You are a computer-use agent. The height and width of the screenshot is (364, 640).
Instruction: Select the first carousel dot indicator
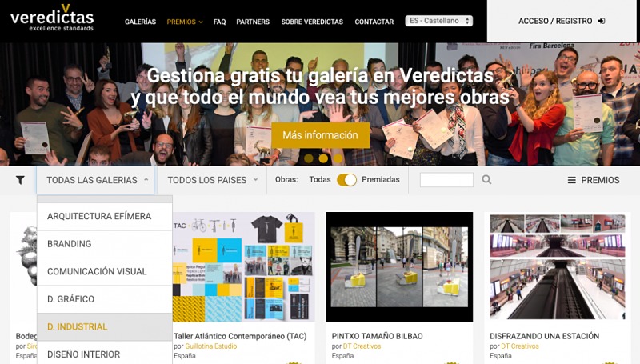tap(309, 158)
